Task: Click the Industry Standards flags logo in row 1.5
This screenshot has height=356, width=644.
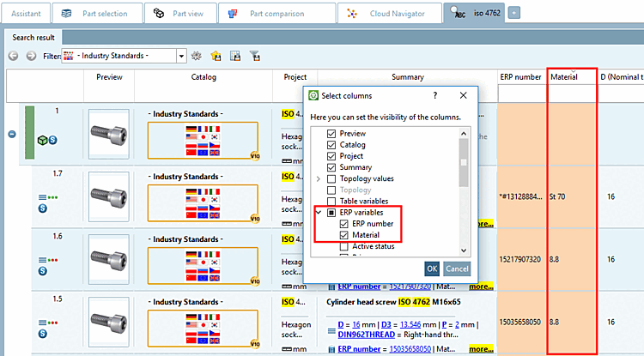Action: click(203, 329)
